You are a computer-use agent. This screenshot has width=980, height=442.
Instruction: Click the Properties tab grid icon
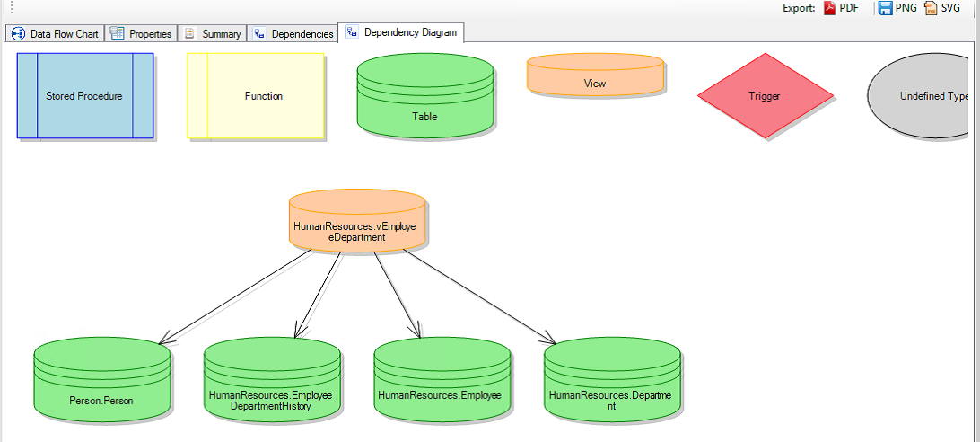(117, 34)
